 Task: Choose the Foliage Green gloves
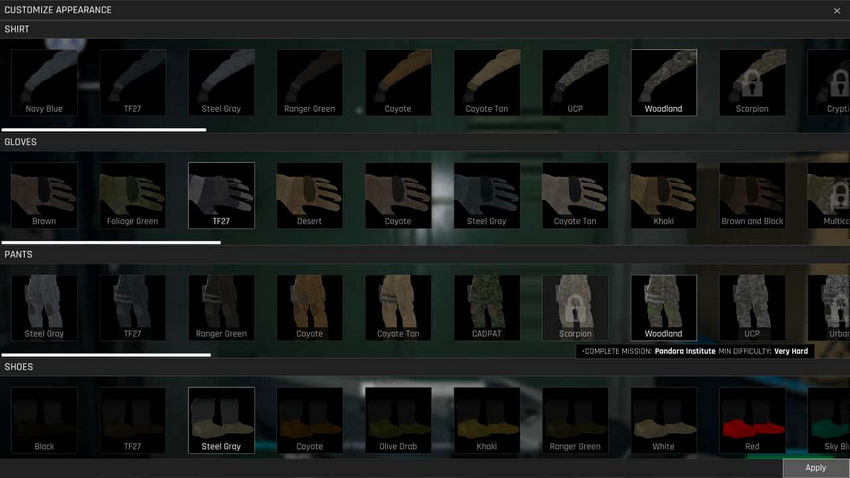(132, 196)
